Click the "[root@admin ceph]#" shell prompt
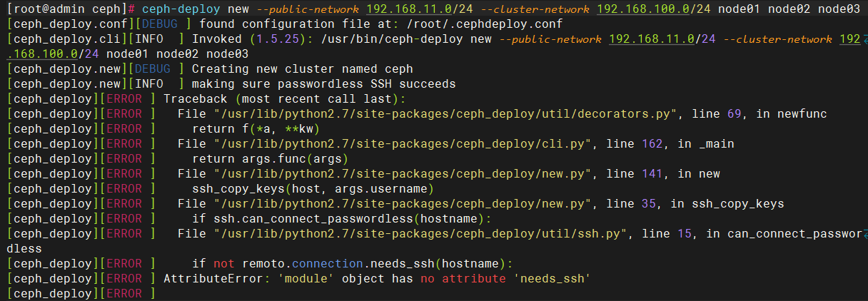 [x=71, y=9]
